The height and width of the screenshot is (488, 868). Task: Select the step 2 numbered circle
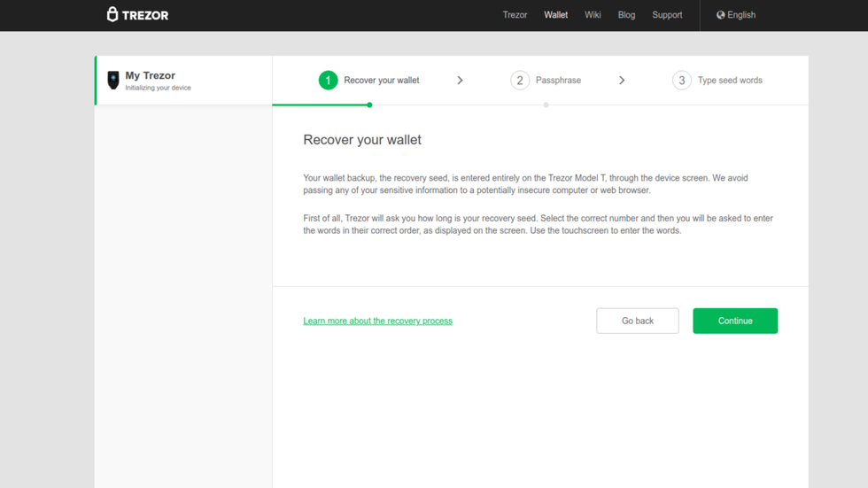(x=520, y=81)
